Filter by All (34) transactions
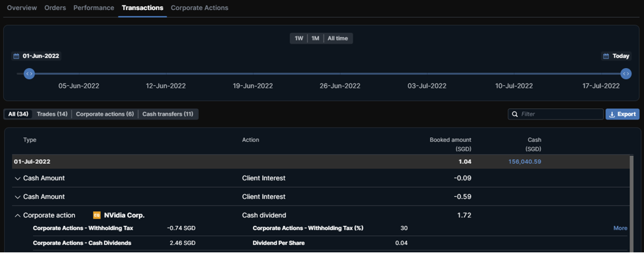The width and height of the screenshot is (644, 253). pyautogui.click(x=18, y=114)
